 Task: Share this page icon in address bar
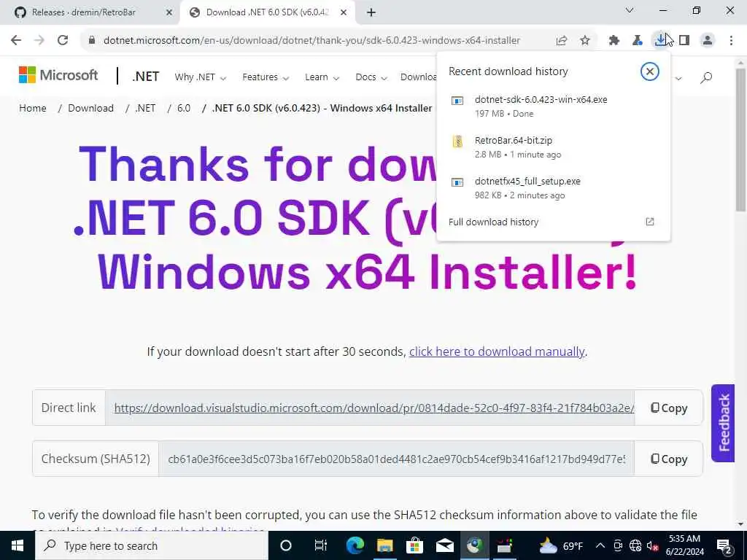pos(562,41)
